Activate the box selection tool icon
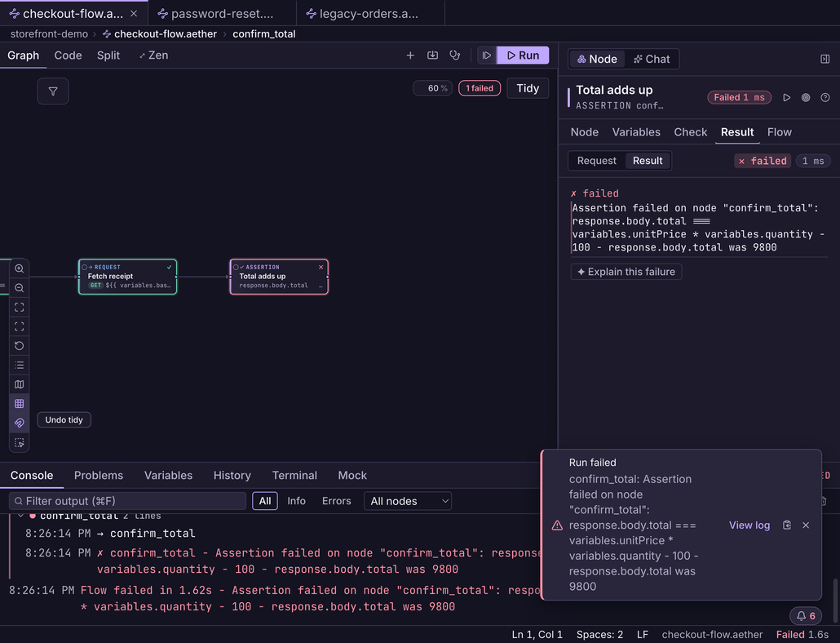Image resolution: width=840 pixels, height=643 pixels. click(20, 442)
